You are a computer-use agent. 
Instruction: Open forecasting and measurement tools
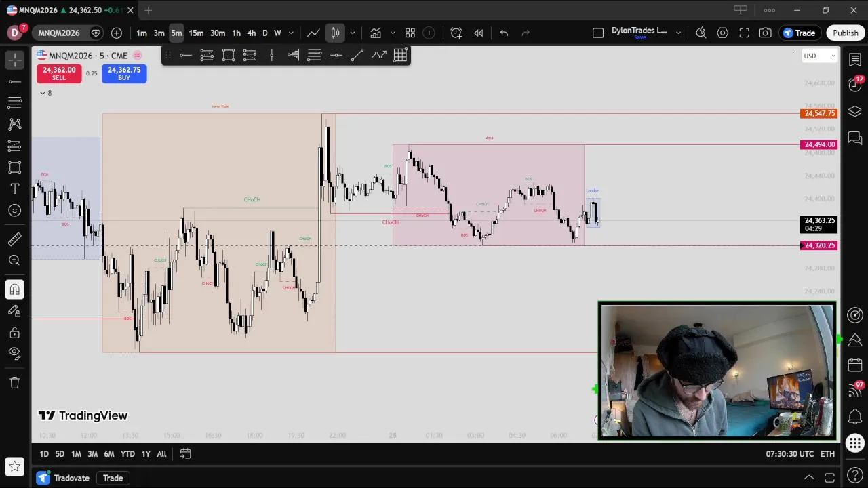14,146
